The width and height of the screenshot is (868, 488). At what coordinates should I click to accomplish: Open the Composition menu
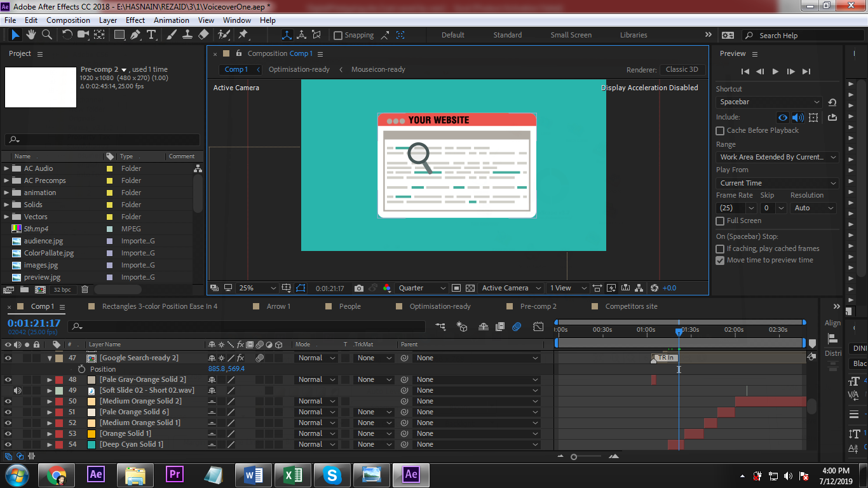coord(68,20)
